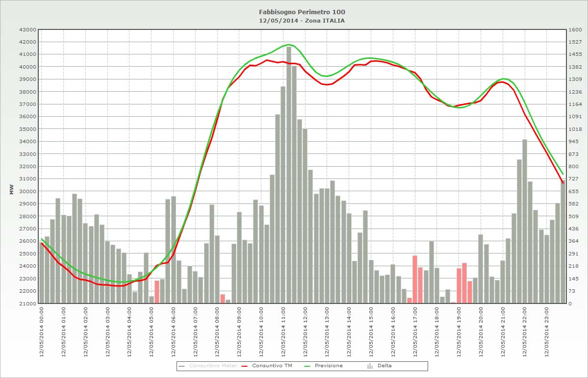Image resolution: width=588 pixels, height=378 pixels.
Task: Toggle the Previsione series legend label
Action: [329, 366]
